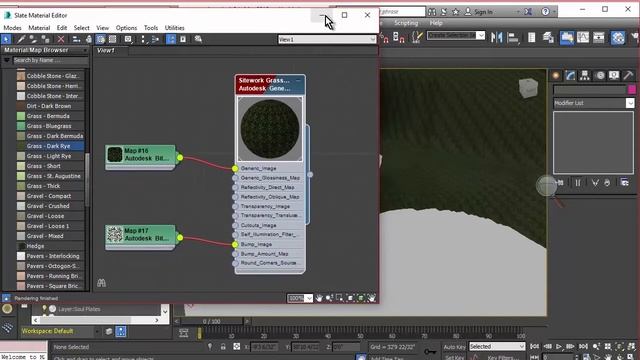Select the Pan hand tool in Slate bottom bar

coord(318,298)
